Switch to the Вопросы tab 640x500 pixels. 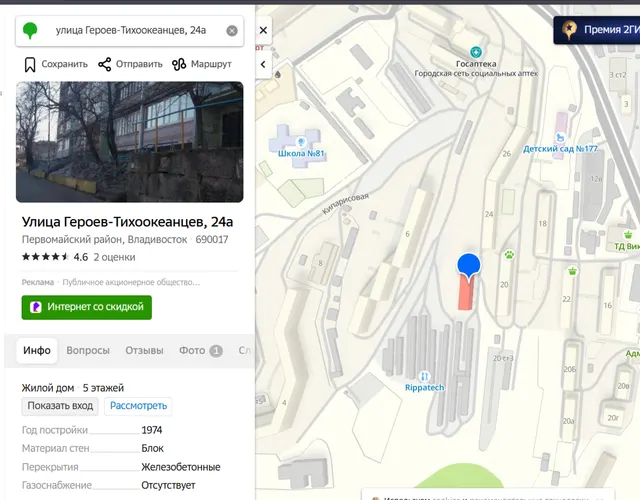click(88, 351)
